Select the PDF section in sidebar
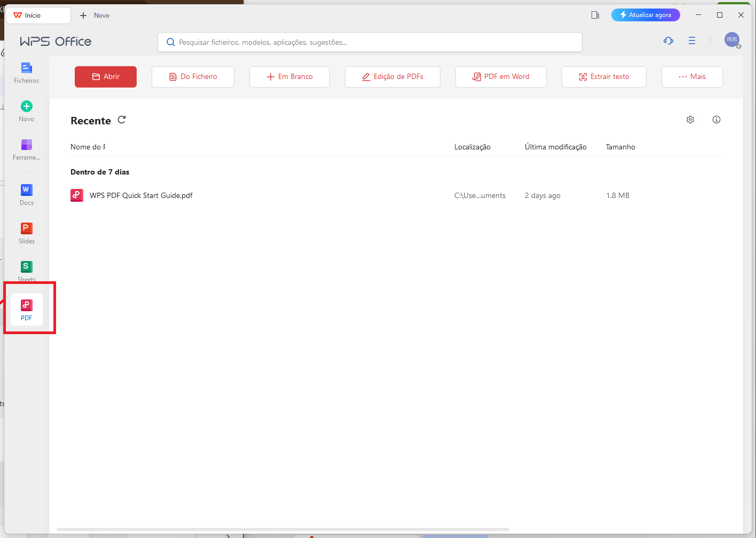This screenshot has width=756, height=538. [x=27, y=310]
